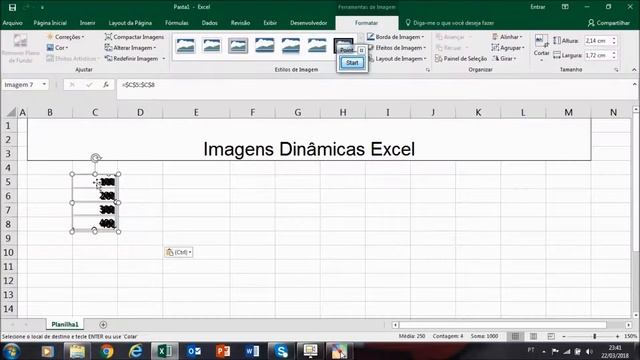Select the second picture style thumbnail
Viewport: 640px width, 360px height.
click(x=212, y=45)
